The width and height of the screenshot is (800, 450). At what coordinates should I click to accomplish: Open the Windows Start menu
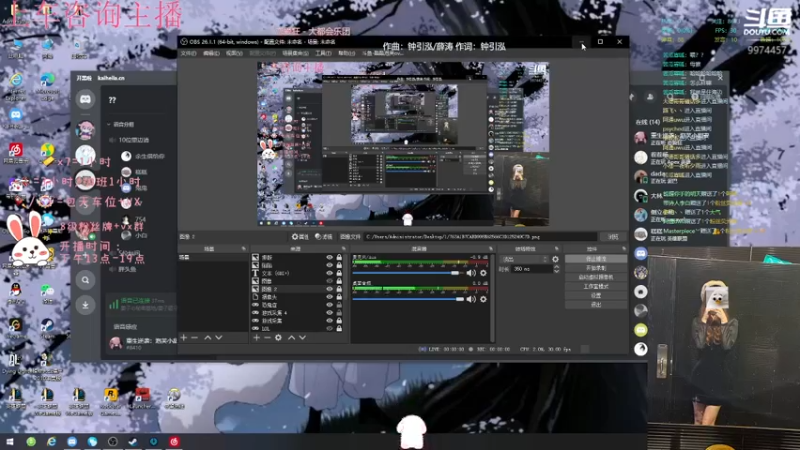click(10, 442)
